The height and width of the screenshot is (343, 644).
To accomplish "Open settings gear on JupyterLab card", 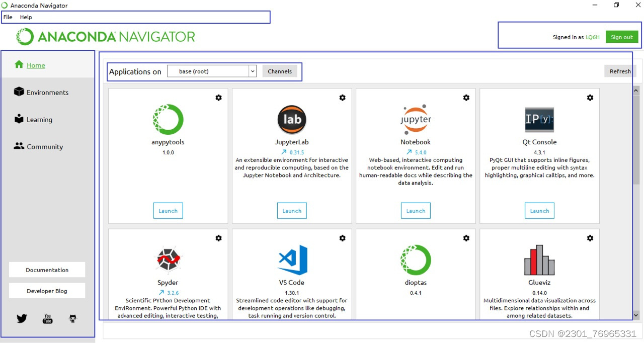I will coord(342,98).
